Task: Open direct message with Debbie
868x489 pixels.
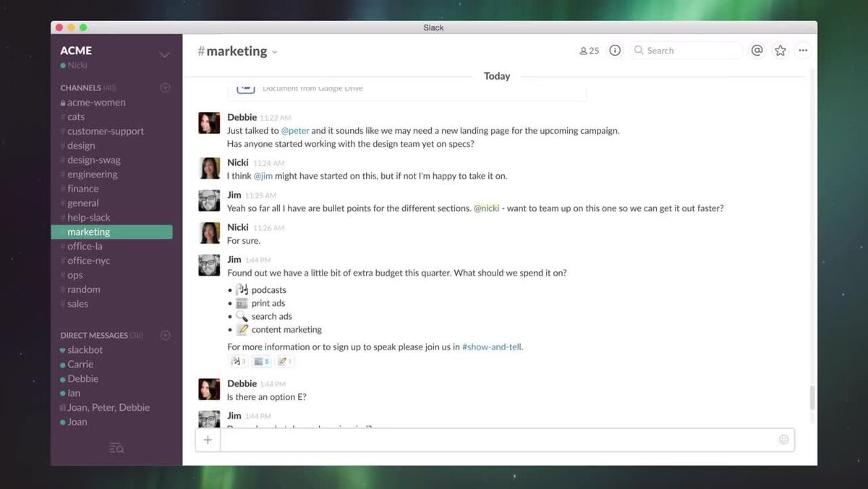Action: (x=82, y=379)
